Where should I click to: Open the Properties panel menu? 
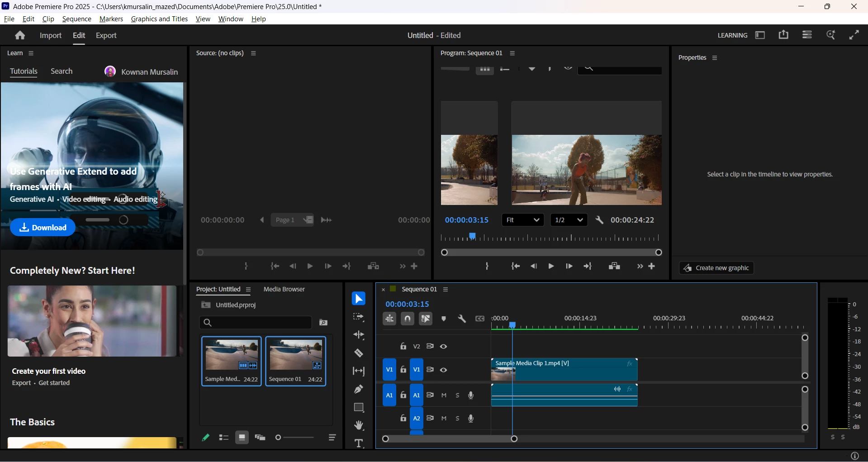[715, 58]
